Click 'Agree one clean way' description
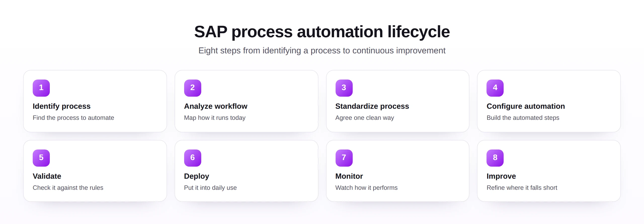Image resolution: width=644 pixels, height=224 pixels. pyautogui.click(x=365, y=118)
